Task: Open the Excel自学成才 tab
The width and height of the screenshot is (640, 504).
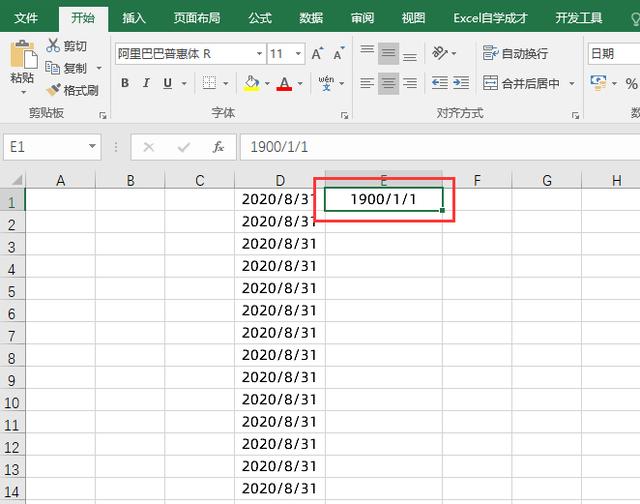Action: pos(490,18)
